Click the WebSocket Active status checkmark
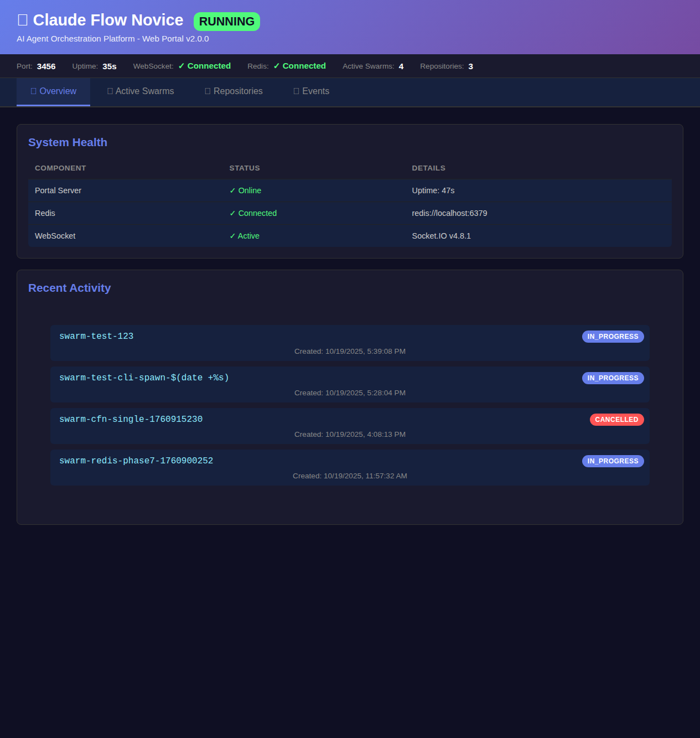 (x=232, y=236)
